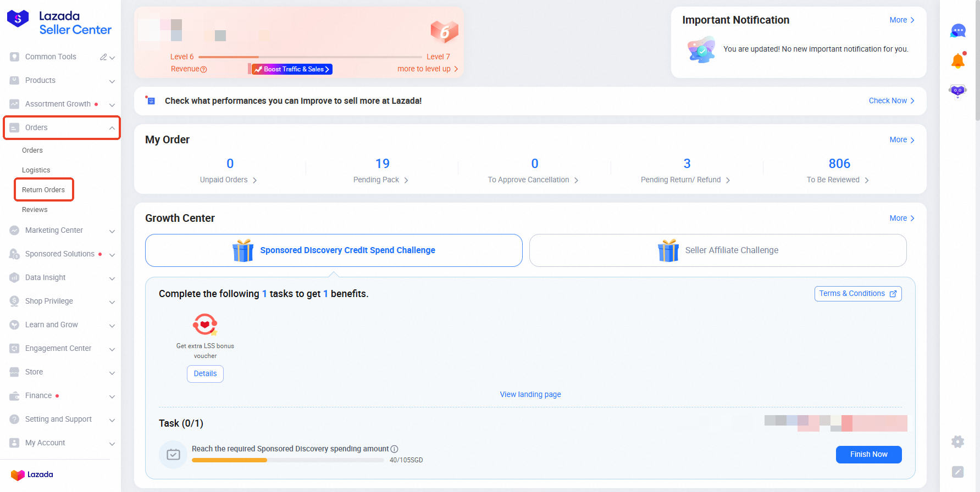The width and height of the screenshot is (980, 492).
Task: Expand the Finance menu chevron
Action: click(x=112, y=396)
